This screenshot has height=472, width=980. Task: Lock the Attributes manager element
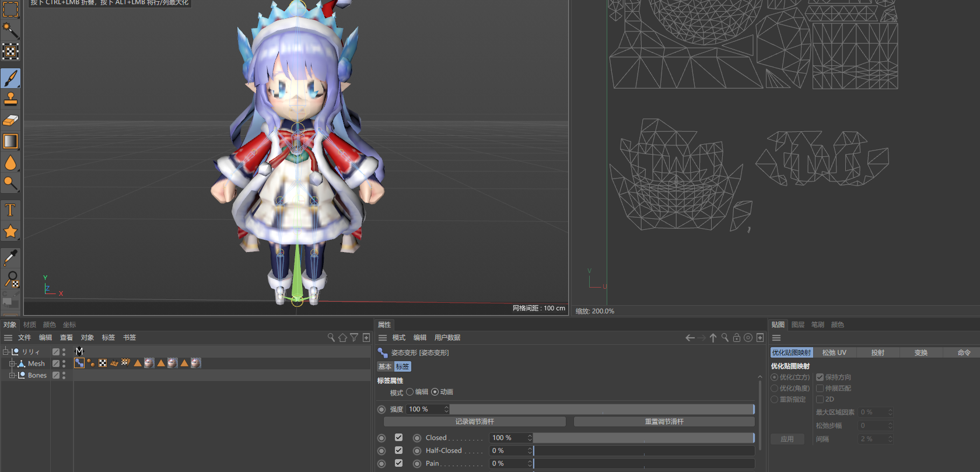pos(737,337)
